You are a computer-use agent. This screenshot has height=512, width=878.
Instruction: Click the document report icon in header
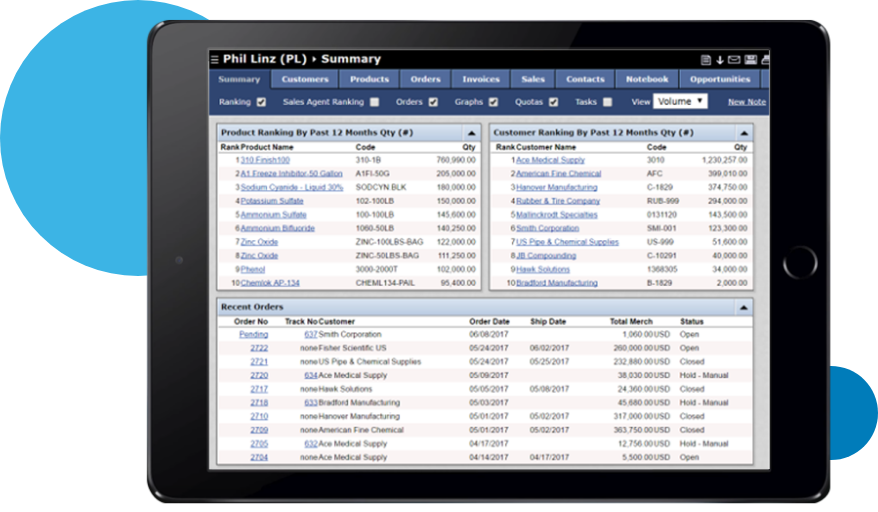click(x=706, y=59)
